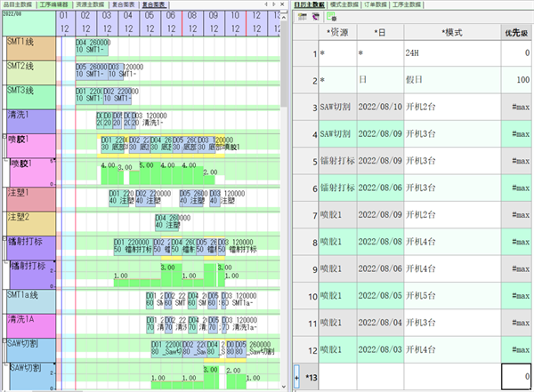Click the first calendar table toolbar icon

click(302, 17)
